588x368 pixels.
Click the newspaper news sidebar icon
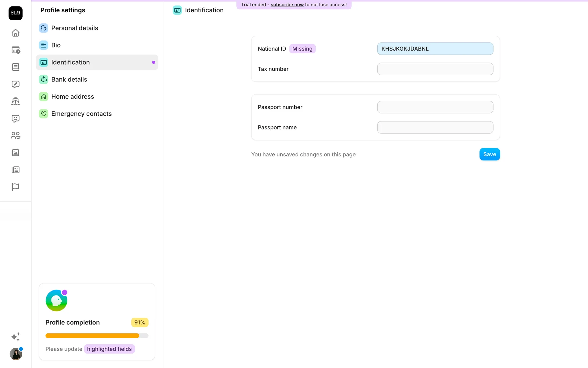click(x=15, y=170)
